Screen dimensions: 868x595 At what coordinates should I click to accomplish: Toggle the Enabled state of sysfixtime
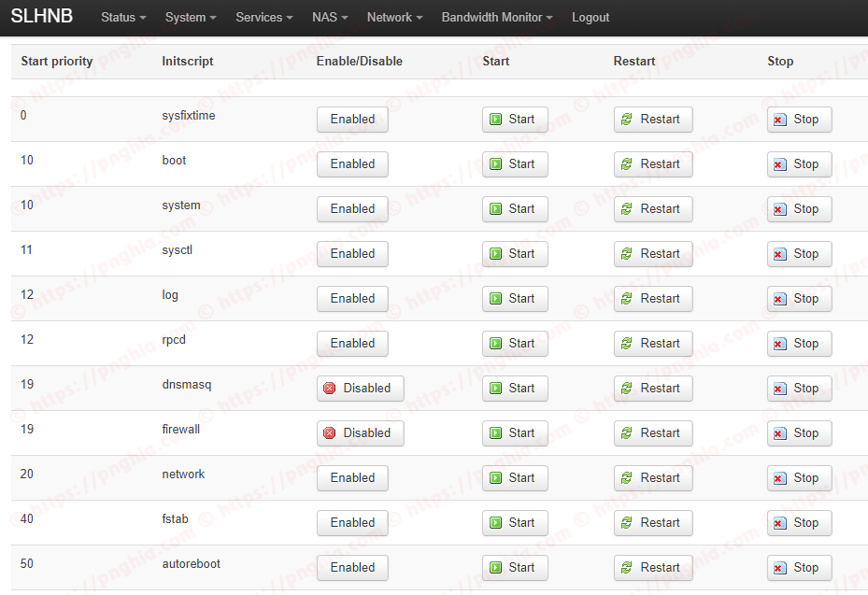[x=352, y=120]
